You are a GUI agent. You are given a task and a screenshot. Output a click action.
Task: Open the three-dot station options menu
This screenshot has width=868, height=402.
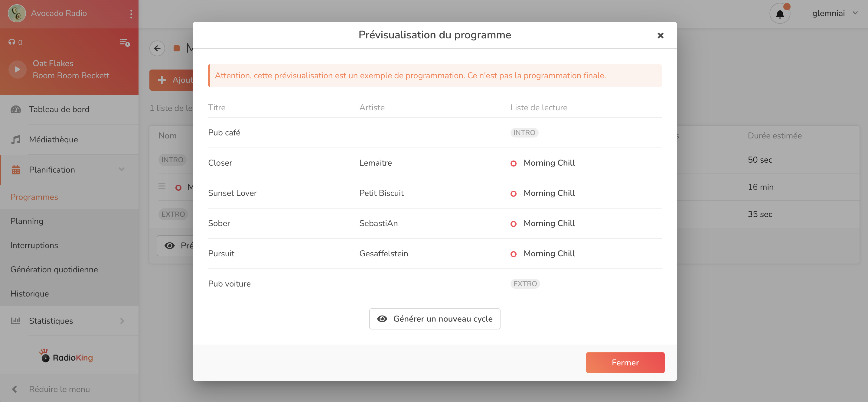pyautogui.click(x=131, y=14)
